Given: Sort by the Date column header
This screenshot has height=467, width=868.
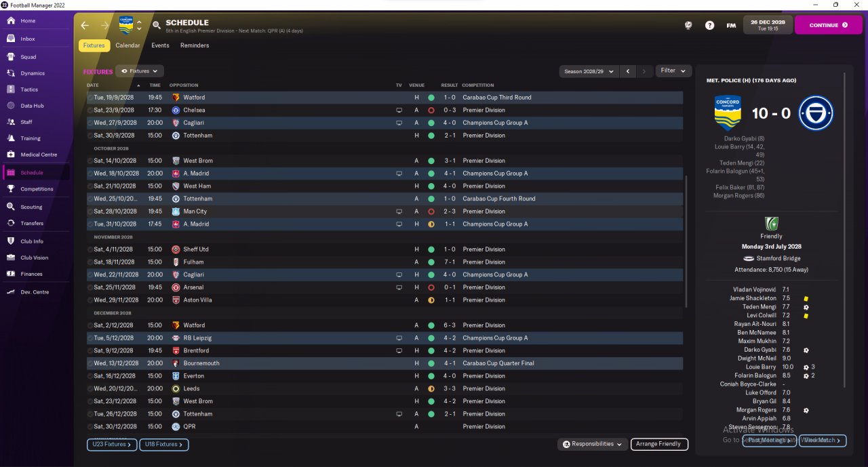Looking at the screenshot, I should click(x=93, y=85).
